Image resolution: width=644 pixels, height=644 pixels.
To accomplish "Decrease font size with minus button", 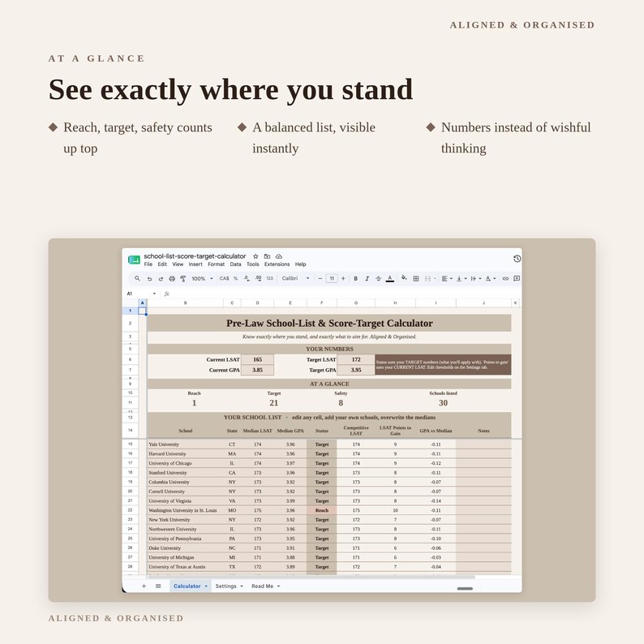I will [320, 278].
